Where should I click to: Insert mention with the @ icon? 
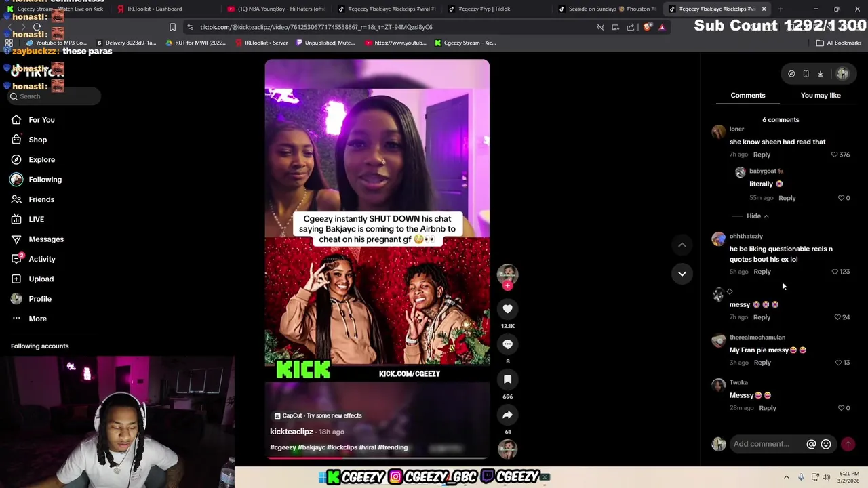(x=811, y=444)
